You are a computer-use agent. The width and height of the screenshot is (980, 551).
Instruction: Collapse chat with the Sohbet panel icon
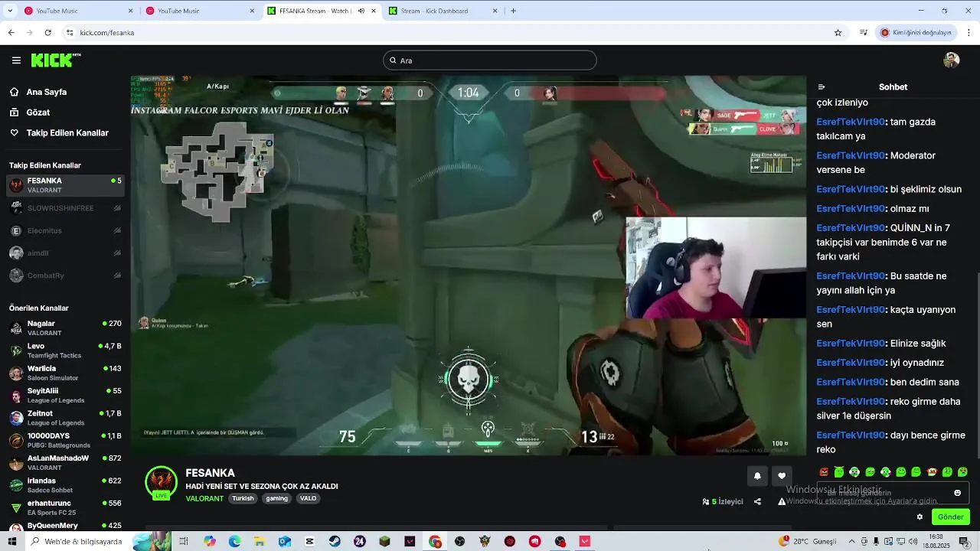click(822, 87)
